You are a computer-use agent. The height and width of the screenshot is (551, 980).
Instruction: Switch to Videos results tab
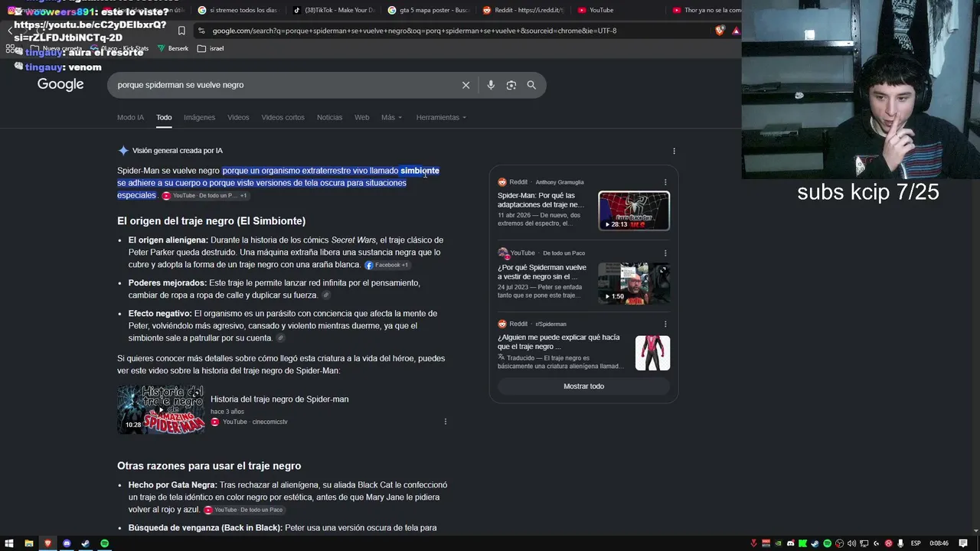238,117
